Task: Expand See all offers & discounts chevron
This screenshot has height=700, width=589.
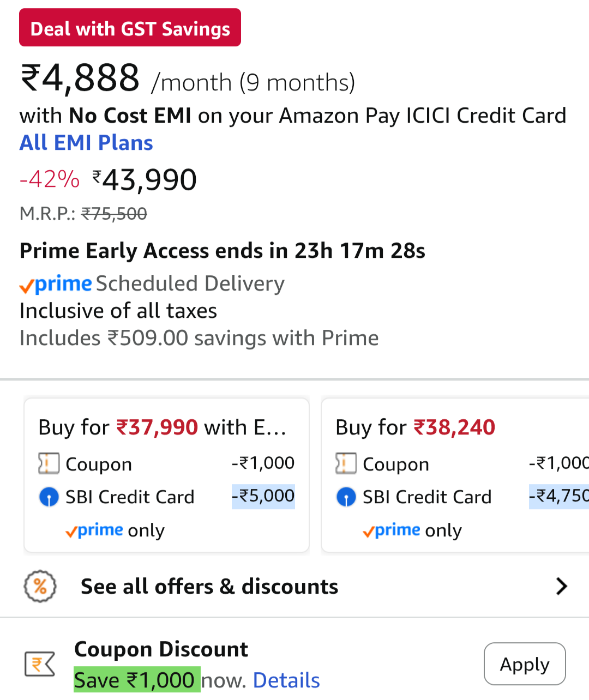Action: click(561, 587)
